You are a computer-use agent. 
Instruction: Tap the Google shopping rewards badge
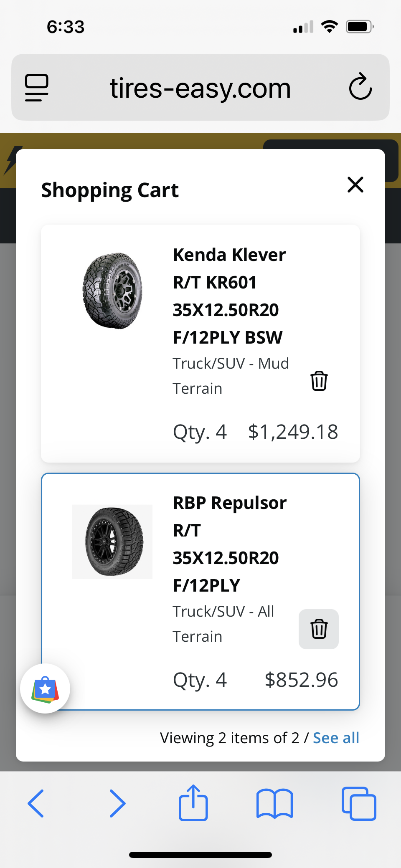[x=45, y=688]
